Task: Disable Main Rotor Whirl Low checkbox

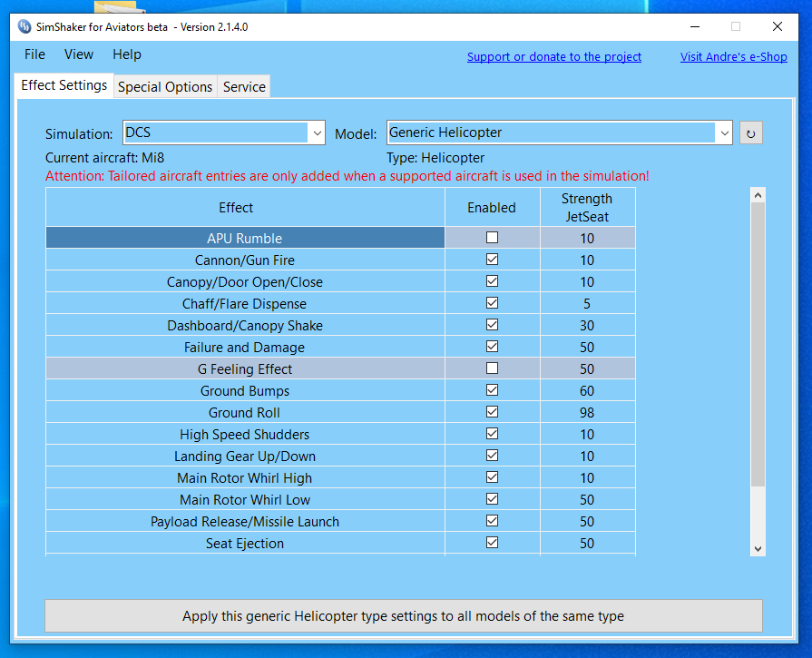Action: (492, 498)
